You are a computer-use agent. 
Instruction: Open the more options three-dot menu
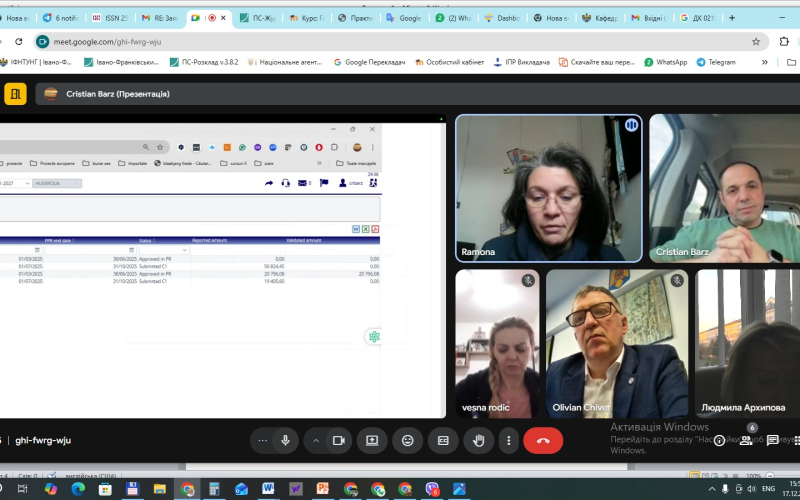click(509, 440)
